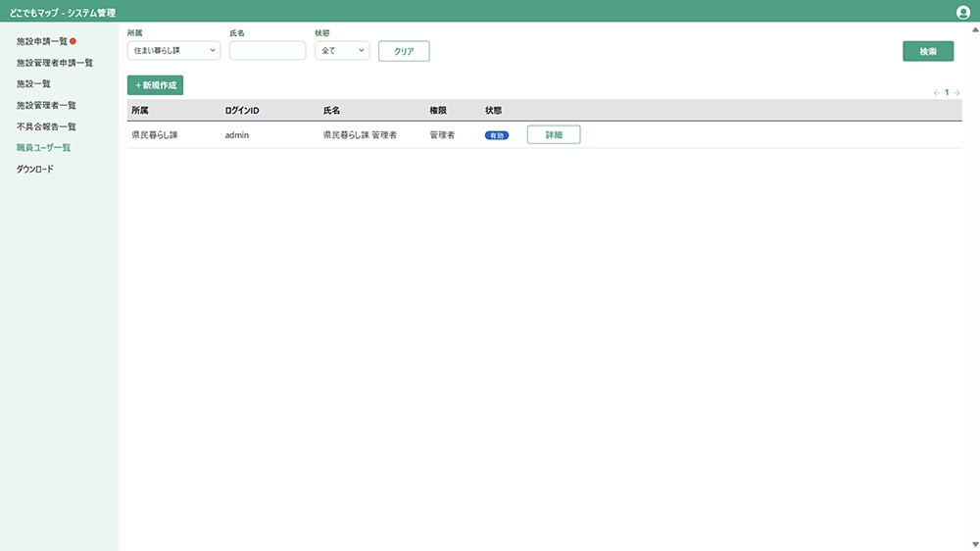Click the 氏名 column header
This screenshot has height=551, width=980.
coord(332,110)
